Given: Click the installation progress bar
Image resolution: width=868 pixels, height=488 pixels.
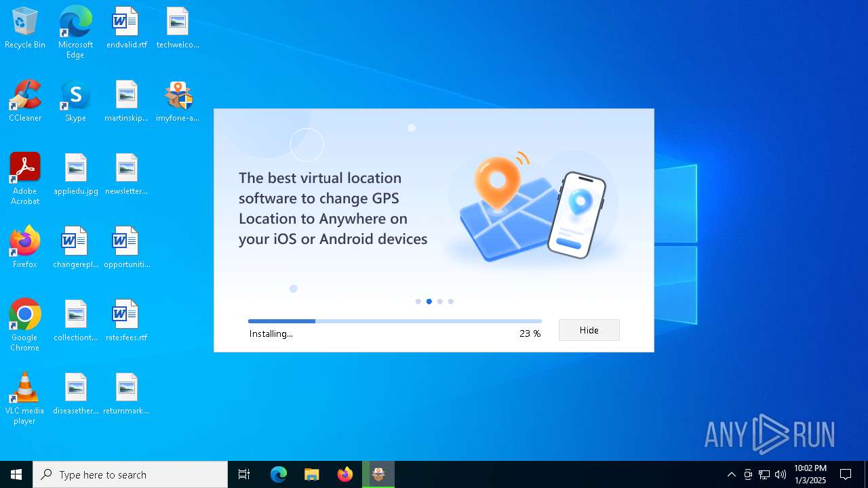Looking at the screenshot, I should pos(395,321).
